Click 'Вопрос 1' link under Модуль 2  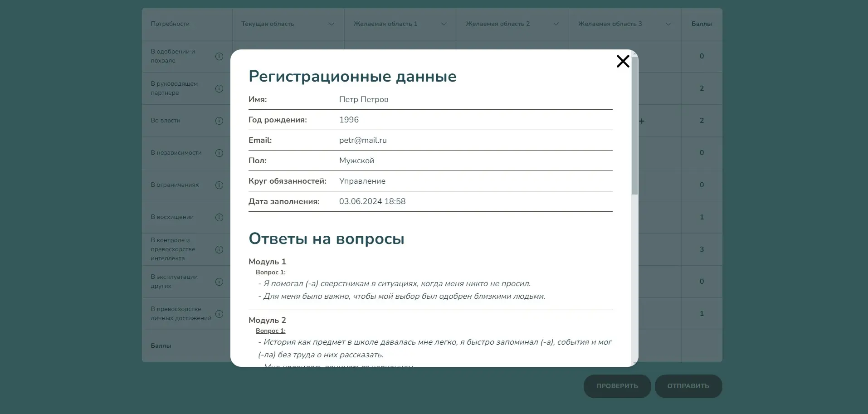(x=270, y=331)
